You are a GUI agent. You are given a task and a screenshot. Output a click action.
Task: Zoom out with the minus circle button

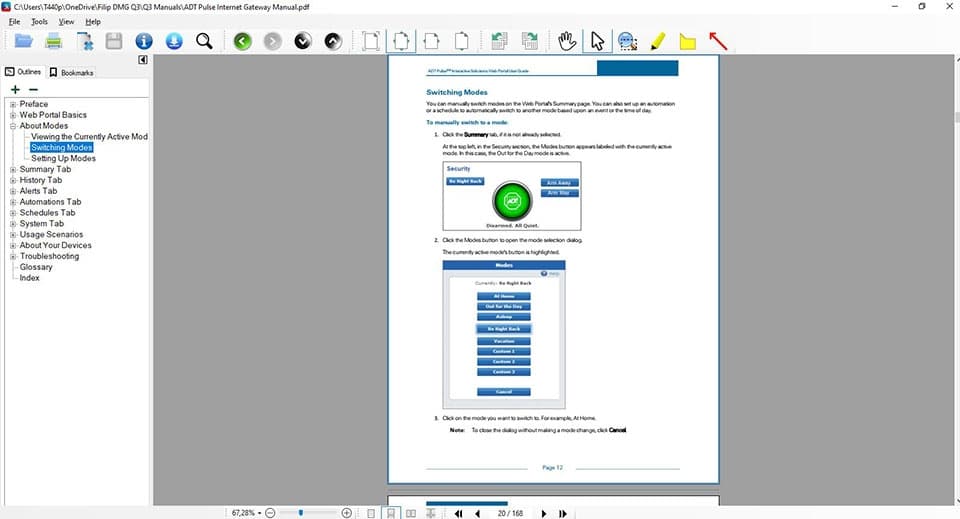tap(270, 513)
